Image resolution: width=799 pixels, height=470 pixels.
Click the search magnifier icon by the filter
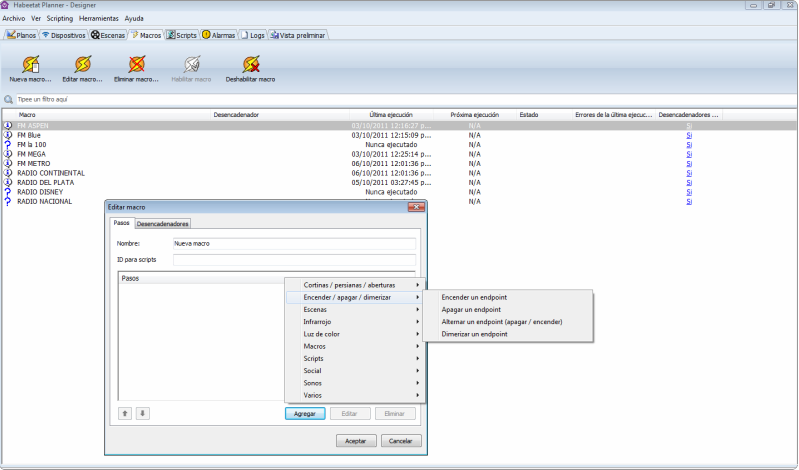tap(8, 99)
